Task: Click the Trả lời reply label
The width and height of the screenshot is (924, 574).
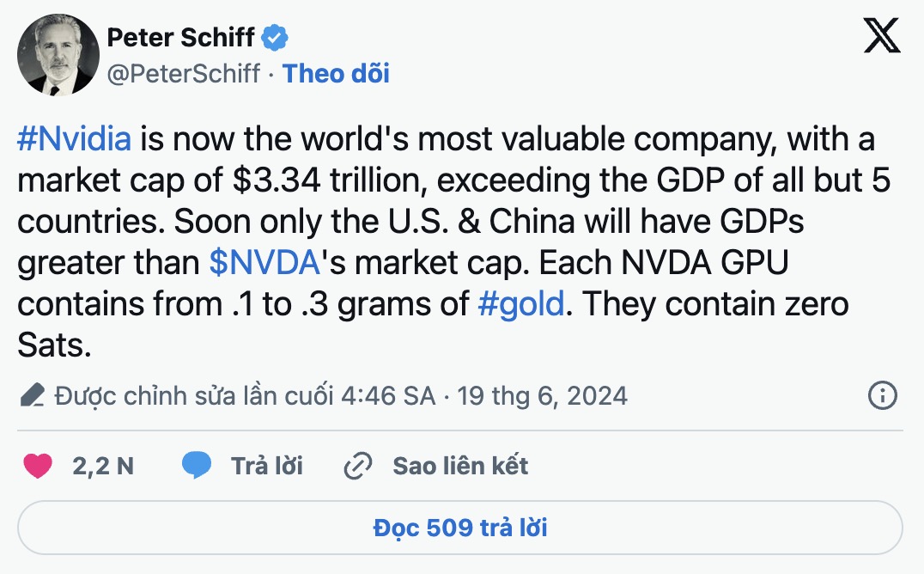Action: pos(267,466)
